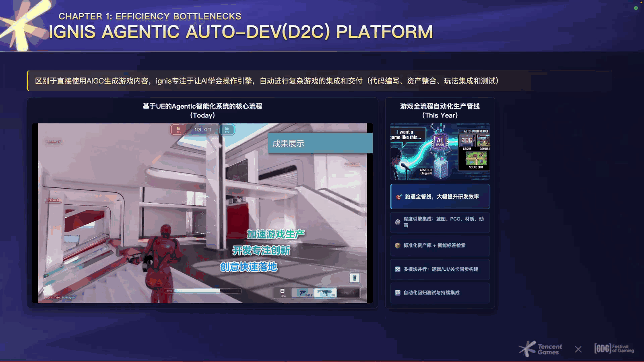The width and height of the screenshot is (644, 362).
Task: Click the gear icon beside 深度引擎集成
Action: (398, 222)
